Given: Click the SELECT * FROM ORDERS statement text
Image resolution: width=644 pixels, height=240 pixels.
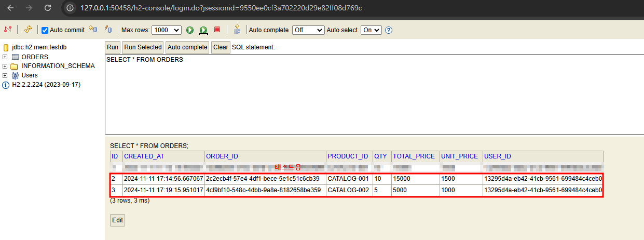Looking at the screenshot, I should [145, 60].
